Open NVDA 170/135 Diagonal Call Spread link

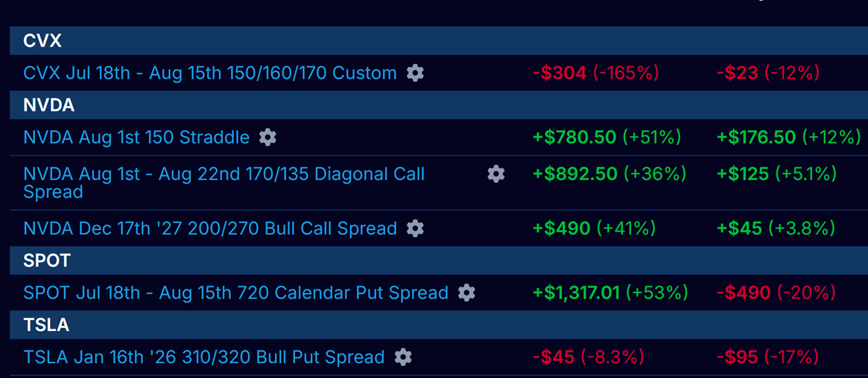pyautogui.click(x=224, y=183)
